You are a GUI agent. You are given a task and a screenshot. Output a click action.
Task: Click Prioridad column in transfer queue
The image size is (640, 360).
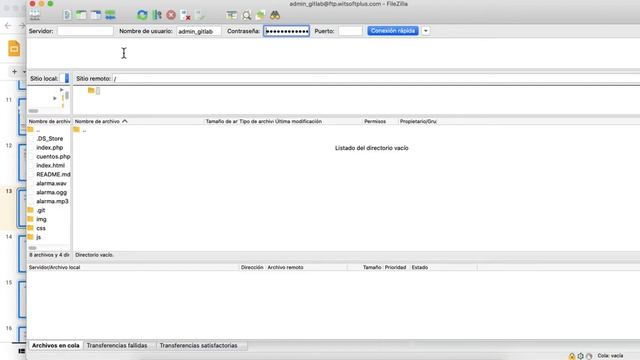click(396, 267)
